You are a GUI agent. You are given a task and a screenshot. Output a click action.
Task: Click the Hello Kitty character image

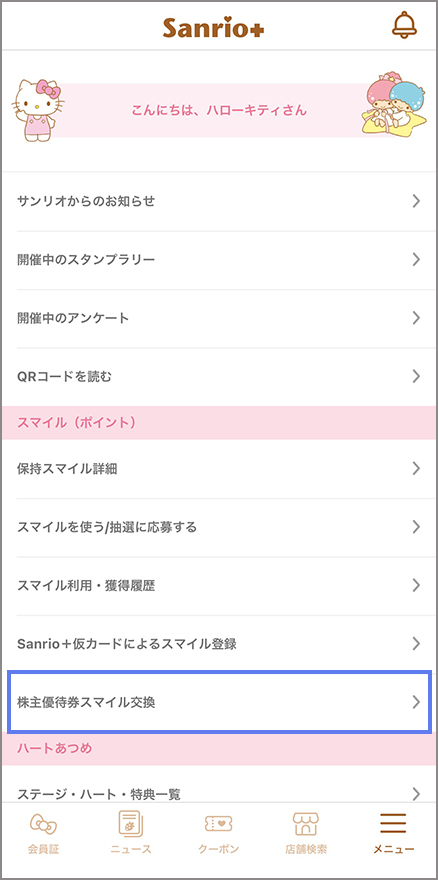click(x=37, y=110)
